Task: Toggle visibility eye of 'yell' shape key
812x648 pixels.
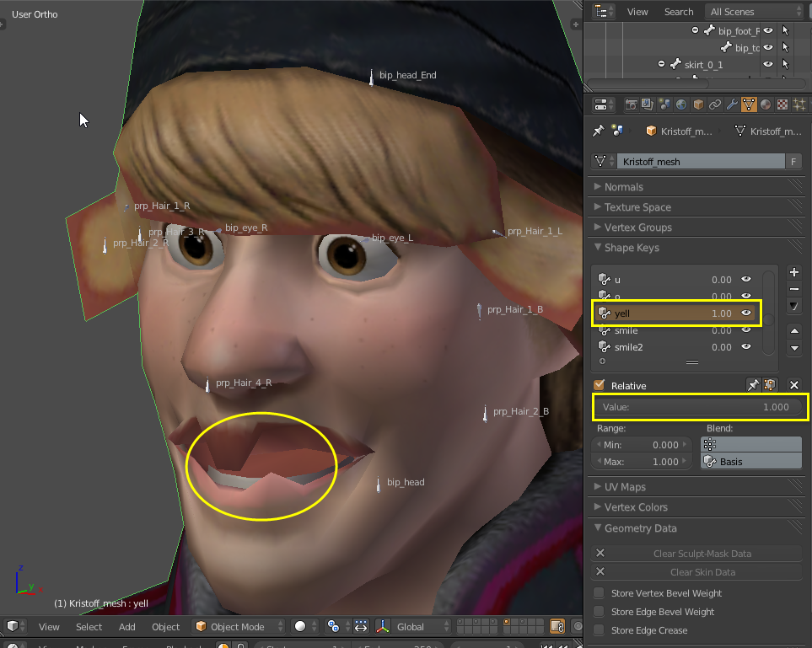Action: (x=746, y=313)
